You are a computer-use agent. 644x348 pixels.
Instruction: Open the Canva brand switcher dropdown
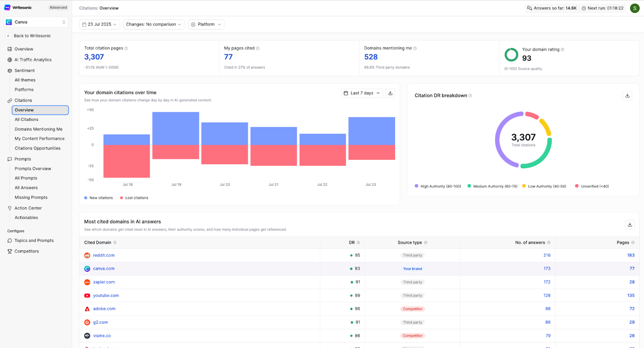pyautogui.click(x=36, y=22)
